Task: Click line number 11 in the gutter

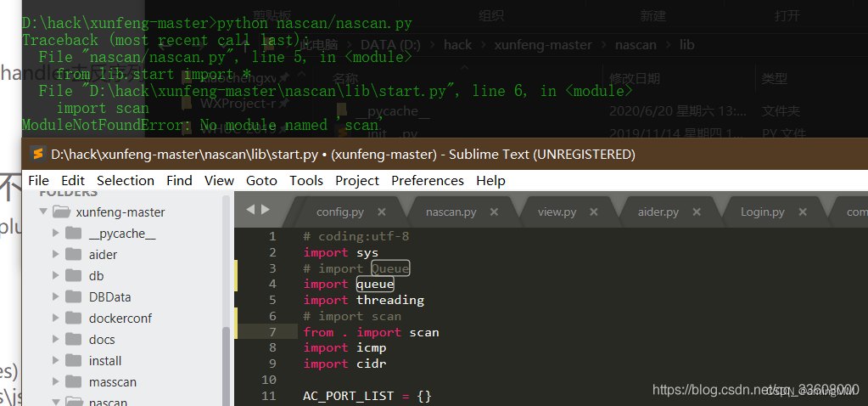Action: [x=268, y=396]
